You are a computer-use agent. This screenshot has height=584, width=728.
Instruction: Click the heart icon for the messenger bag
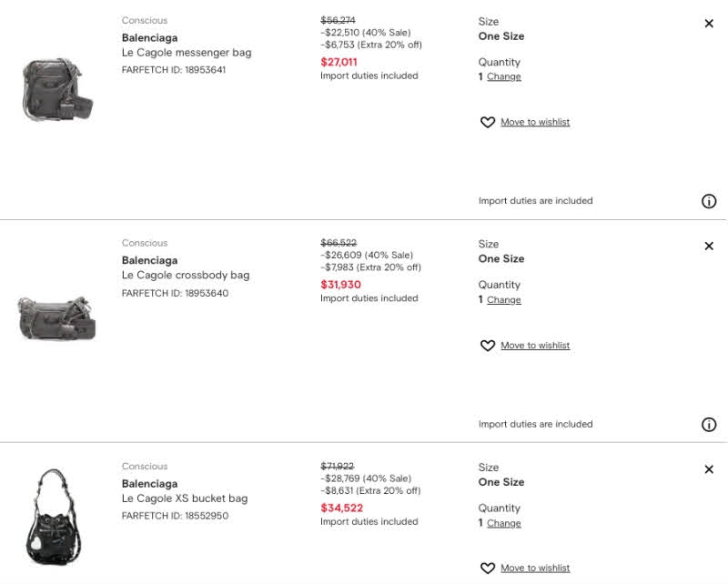tap(488, 123)
